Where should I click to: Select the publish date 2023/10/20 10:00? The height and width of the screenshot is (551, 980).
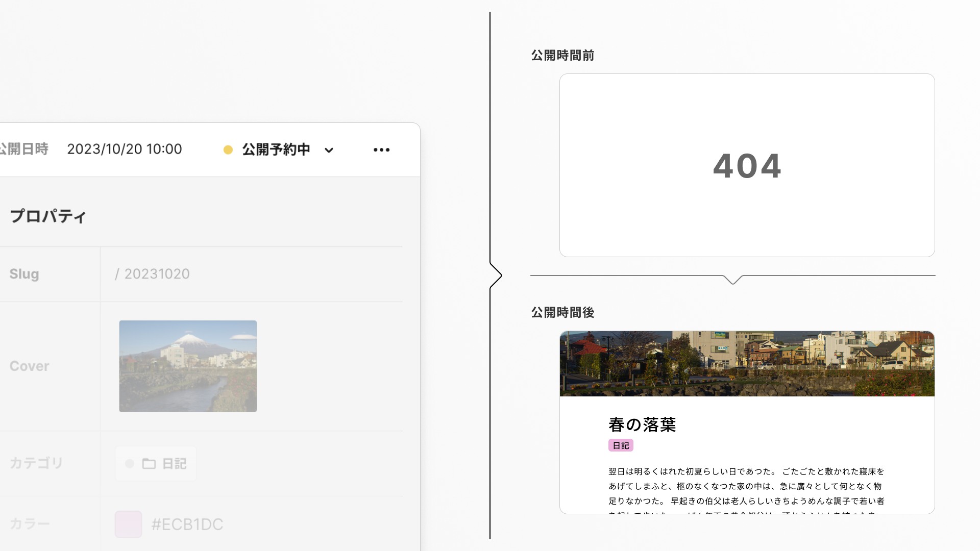[x=125, y=149]
